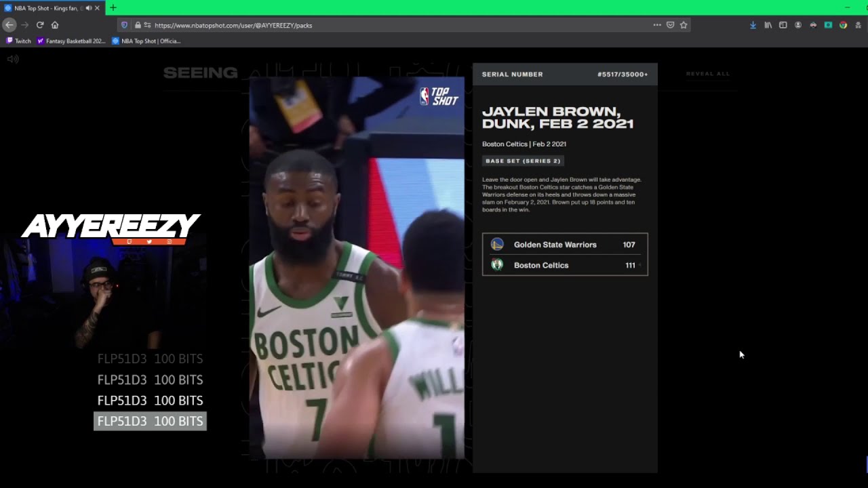Open tracking protection shield info
868x488 pixels.
pos(124,25)
